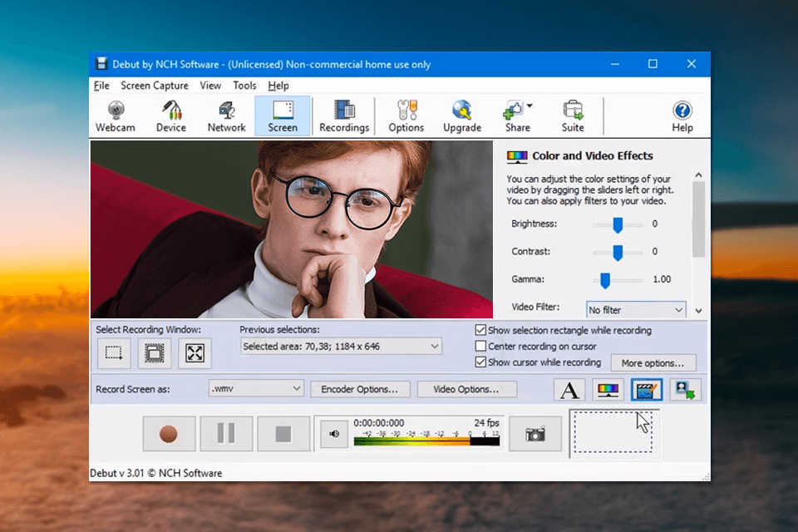The width and height of the screenshot is (798, 532).
Task: Open the Tools menu
Action: pyautogui.click(x=244, y=85)
